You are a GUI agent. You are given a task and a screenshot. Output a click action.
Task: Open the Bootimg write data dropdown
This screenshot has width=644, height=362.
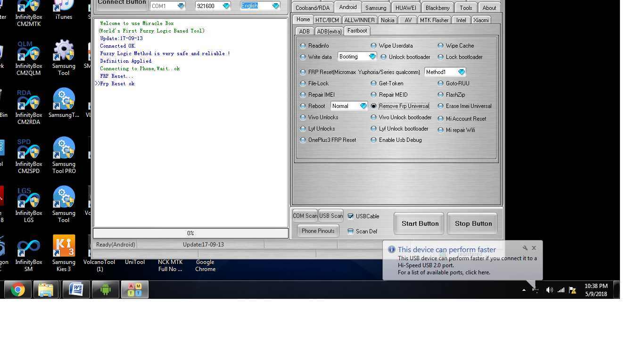[x=372, y=57]
